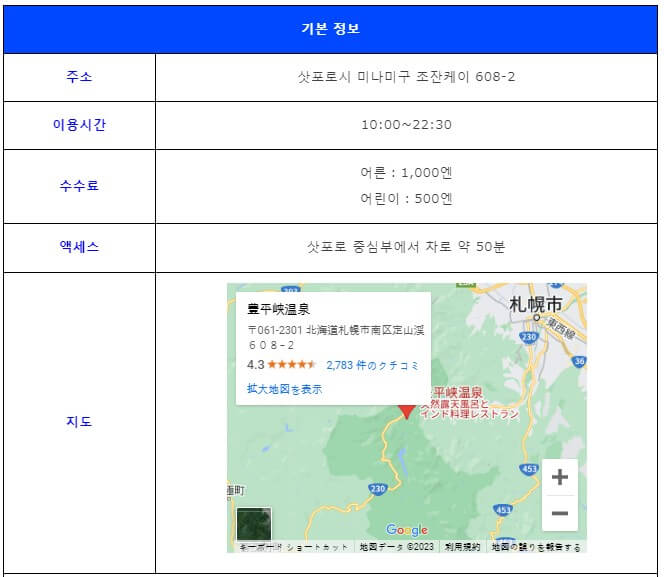Click the 豊平峡温泉 title in info card

pos(279,309)
